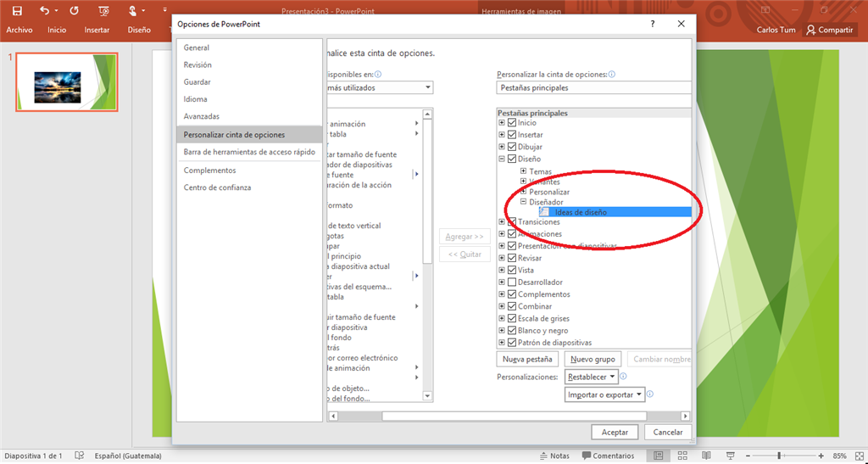Screen dimensions: 868x464
Task: Collapse the Diseño node in tabs tree
Action: tap(502, 159)
